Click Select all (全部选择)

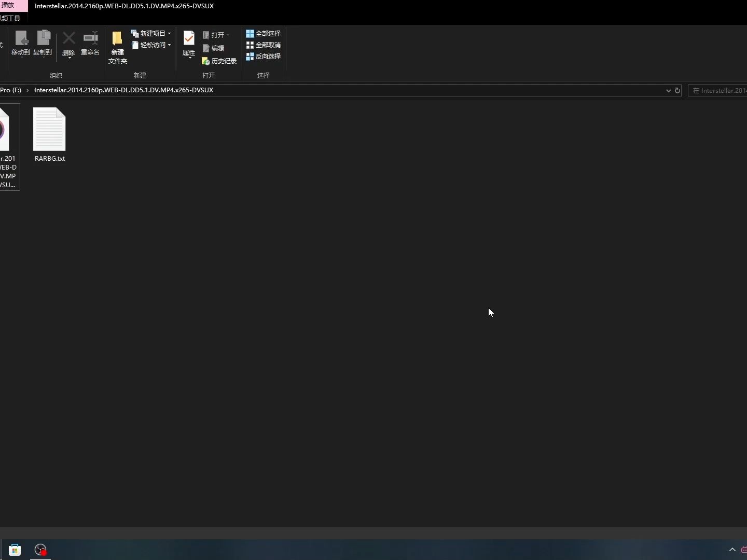coord(264,33)
